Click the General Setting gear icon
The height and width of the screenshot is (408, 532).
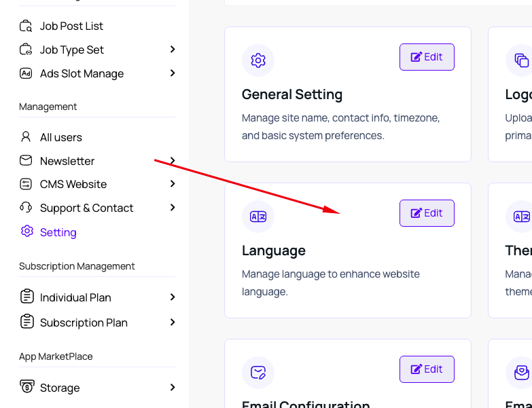pos(258,60)
